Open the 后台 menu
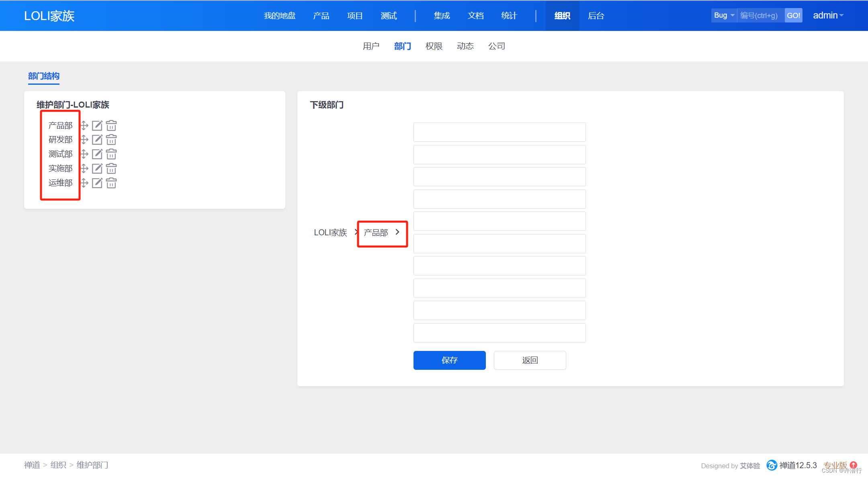868x477 pixels. [x=596, y=16]
